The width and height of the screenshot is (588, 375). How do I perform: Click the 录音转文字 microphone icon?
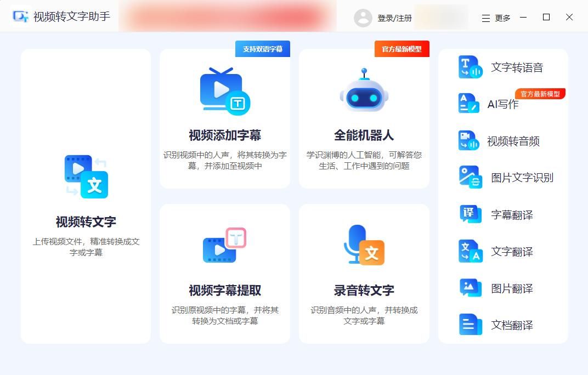364,245
